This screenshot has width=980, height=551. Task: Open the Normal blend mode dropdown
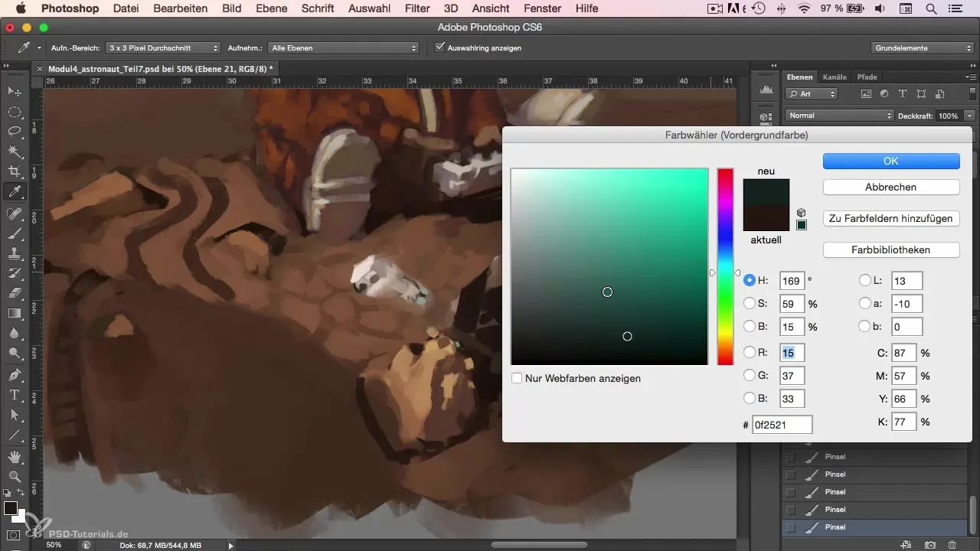(x=839, y=116)
